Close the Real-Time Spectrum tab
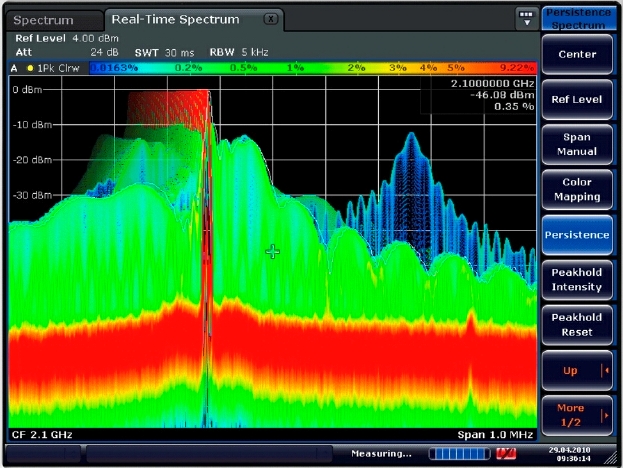Image resolution: width=623 pixels, height=468 pixels. pyautogui.click(x=271, y=19)
